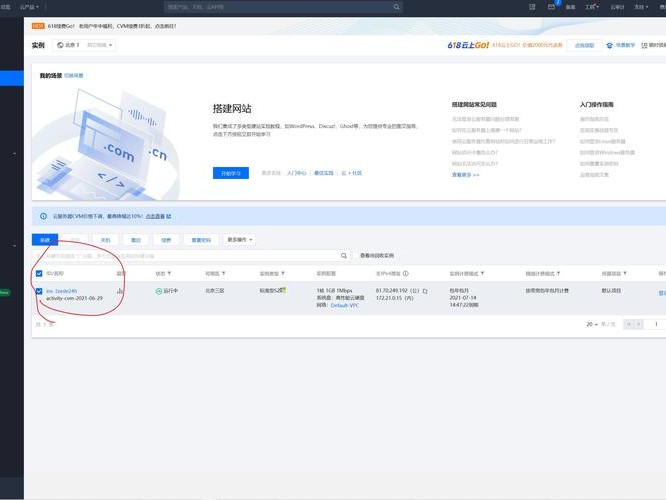The image size is (666, 500).
Task: Uncheck the activity-cvm-2021-06-29 instance checkbox
Action: point(39,291)
